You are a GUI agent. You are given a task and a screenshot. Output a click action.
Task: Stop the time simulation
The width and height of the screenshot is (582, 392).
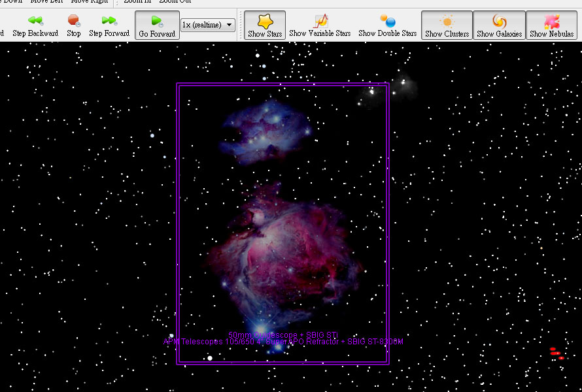click(x=74, y=21)
